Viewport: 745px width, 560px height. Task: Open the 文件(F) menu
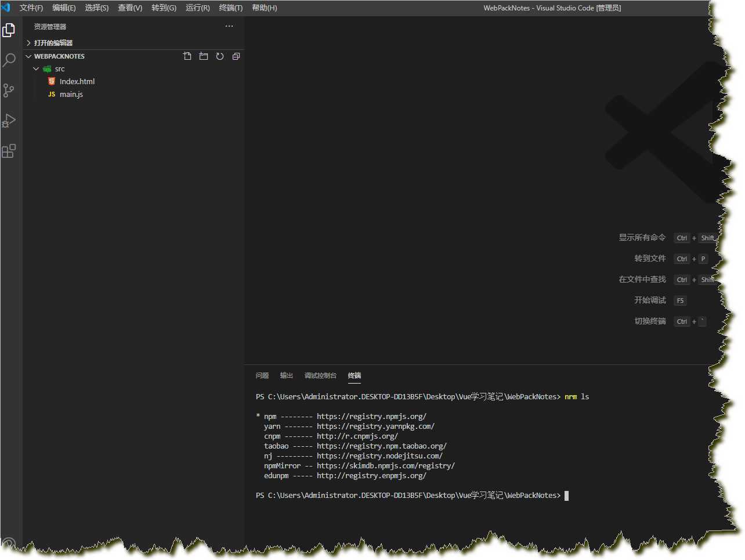[31, 8]
